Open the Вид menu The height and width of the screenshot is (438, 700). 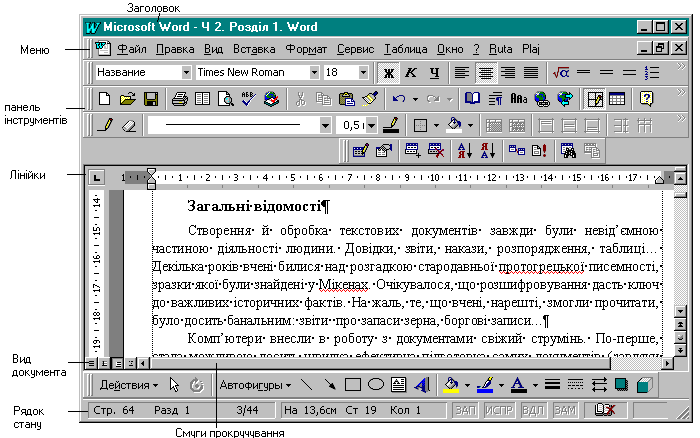[x=213, y=49]
